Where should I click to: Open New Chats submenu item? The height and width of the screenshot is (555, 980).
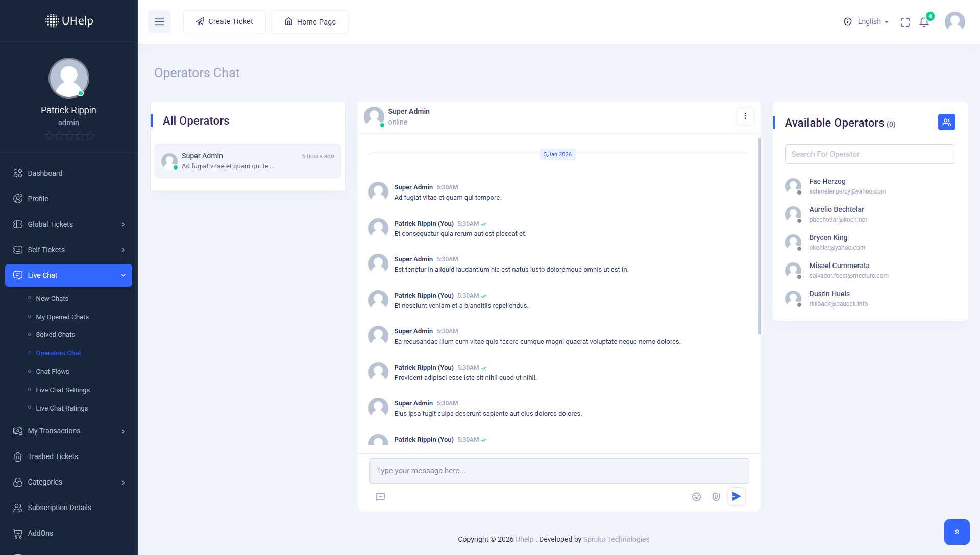coord(52,299)
